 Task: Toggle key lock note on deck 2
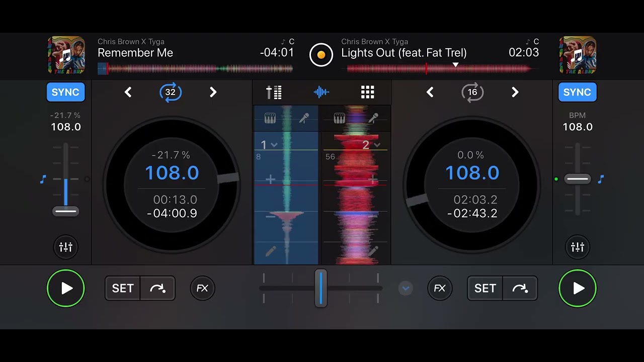pos(601,179)
